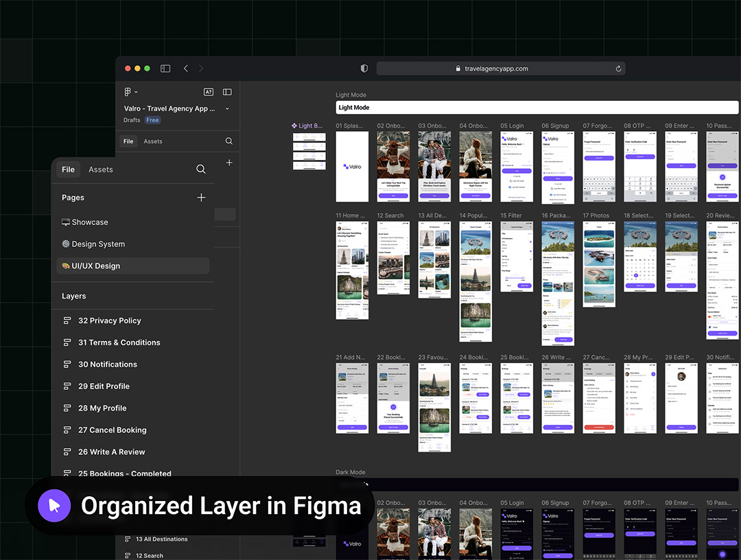Click the browser back arrow
The height and width of the screenshot is (560, 741).
pyautogui.click(x=186, y=69)
